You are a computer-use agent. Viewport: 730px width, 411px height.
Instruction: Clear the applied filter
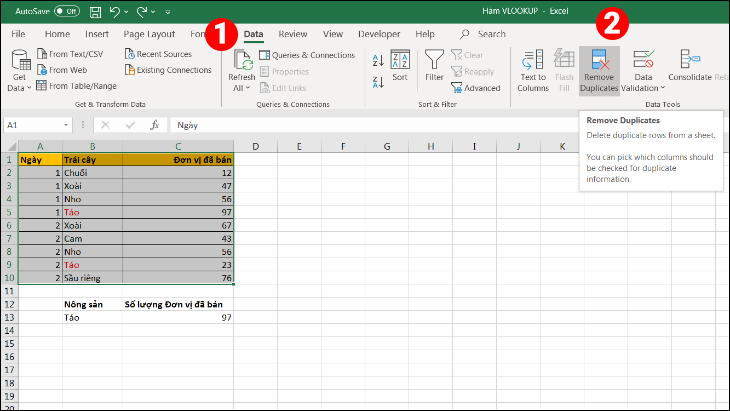(x=467, y=55)
